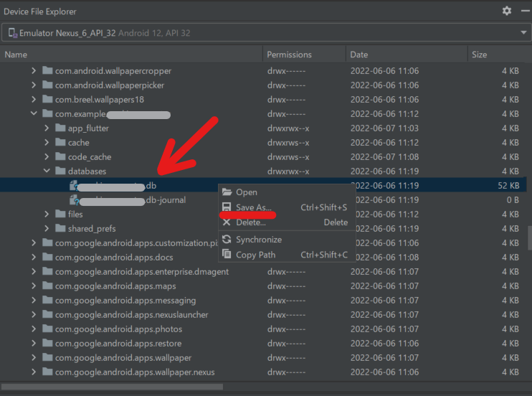Screen dimensions: 532x396
Task: Click the Name column header
Action: 131,55
